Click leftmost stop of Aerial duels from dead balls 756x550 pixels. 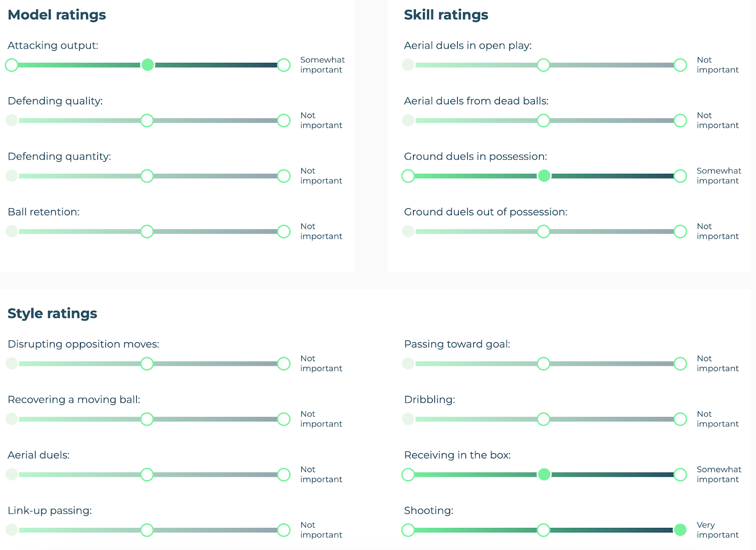click(408, 120)
